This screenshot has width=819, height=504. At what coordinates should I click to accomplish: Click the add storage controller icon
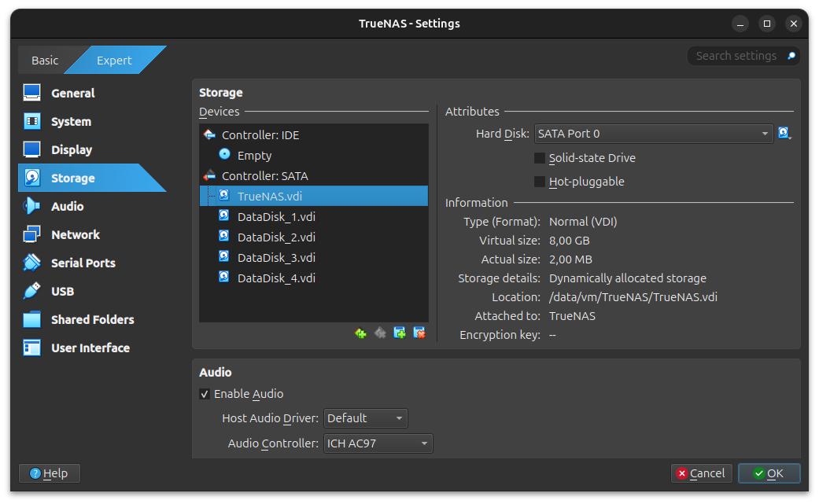click(360, 333)
